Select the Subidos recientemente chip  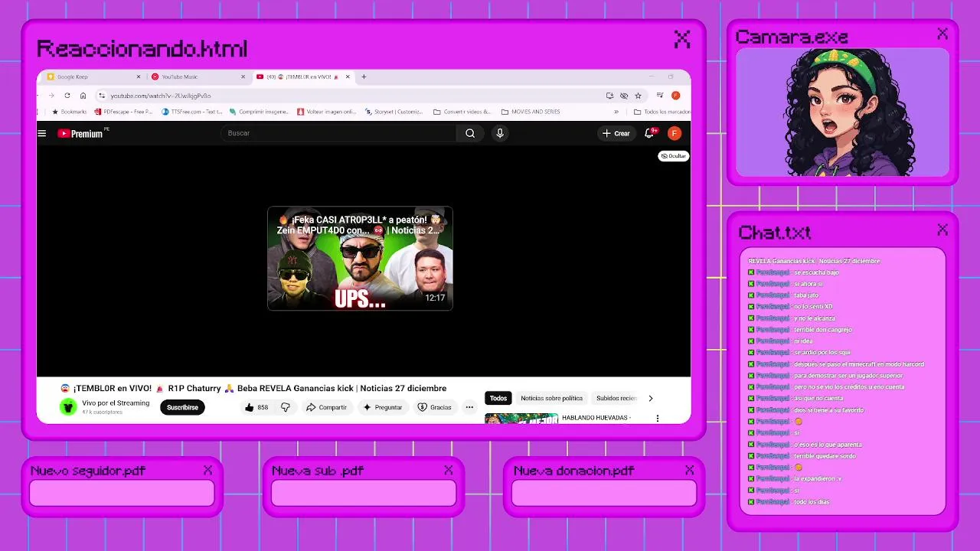point(617,398)
